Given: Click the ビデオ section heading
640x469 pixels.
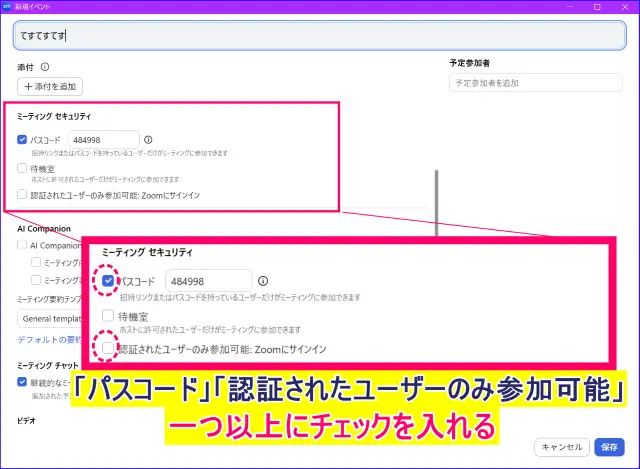Looking at the screenshot, I should [26, 420].
